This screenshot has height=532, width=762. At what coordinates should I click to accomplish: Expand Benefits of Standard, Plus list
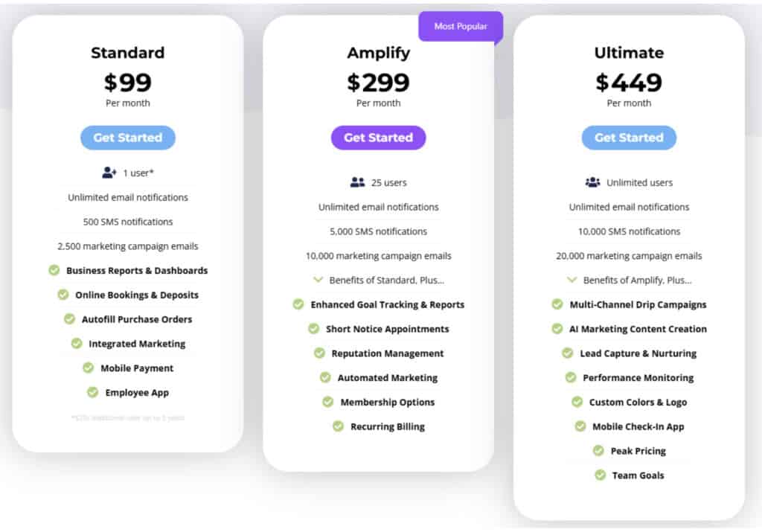379,280
